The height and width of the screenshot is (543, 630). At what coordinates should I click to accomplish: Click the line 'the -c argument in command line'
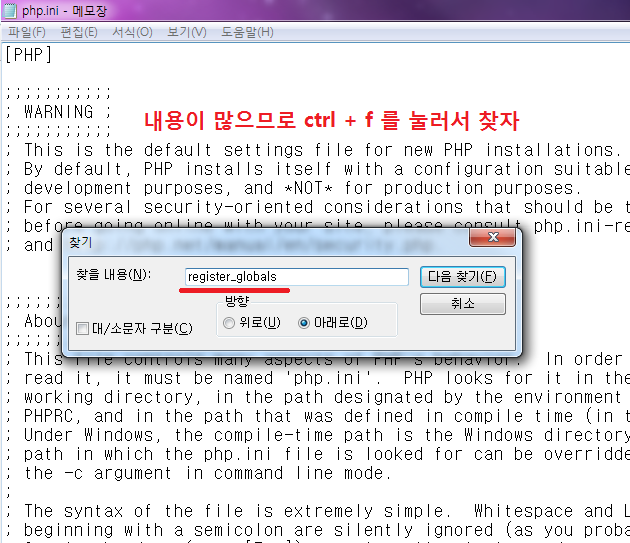coord(198,473)
